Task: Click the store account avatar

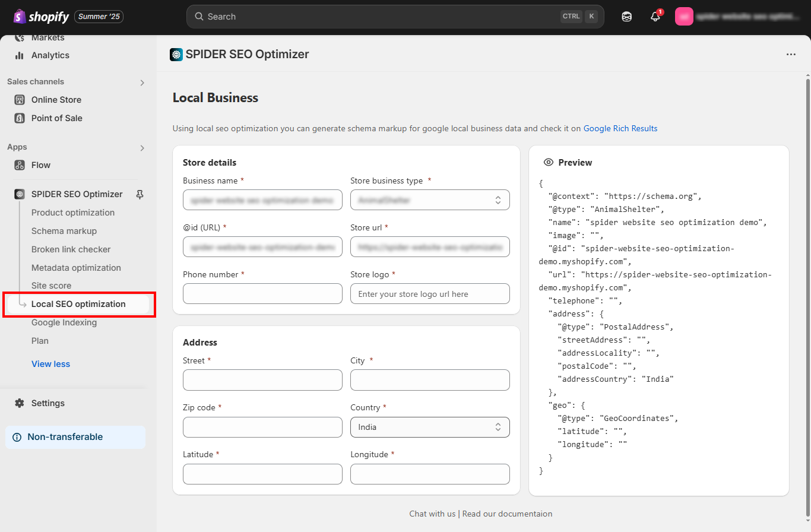Action: coord(684,17)
